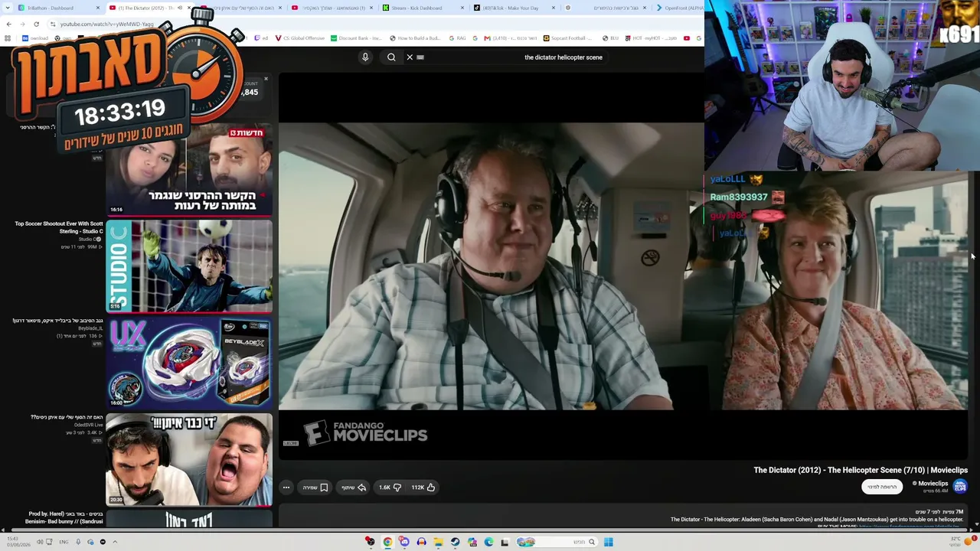Open the Movieclips channel name link
The height and width of the screenshot is (551, 980).
coord(933,484)
